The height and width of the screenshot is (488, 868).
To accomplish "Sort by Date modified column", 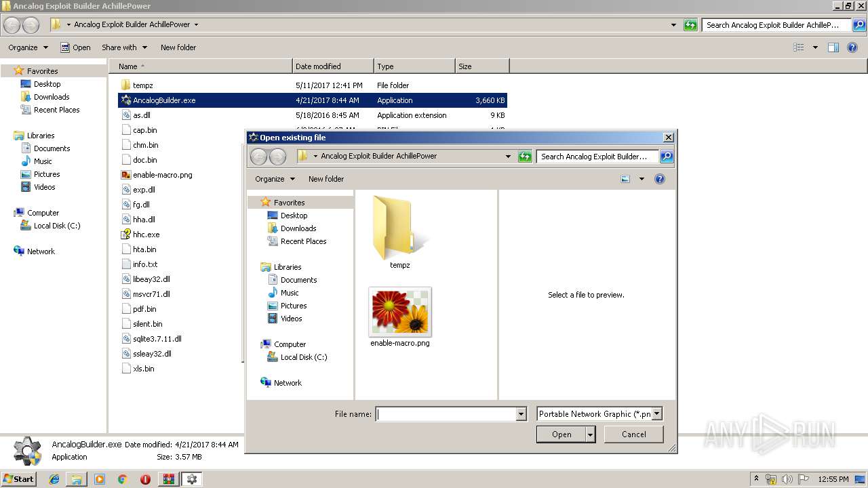I will (333, 66).
